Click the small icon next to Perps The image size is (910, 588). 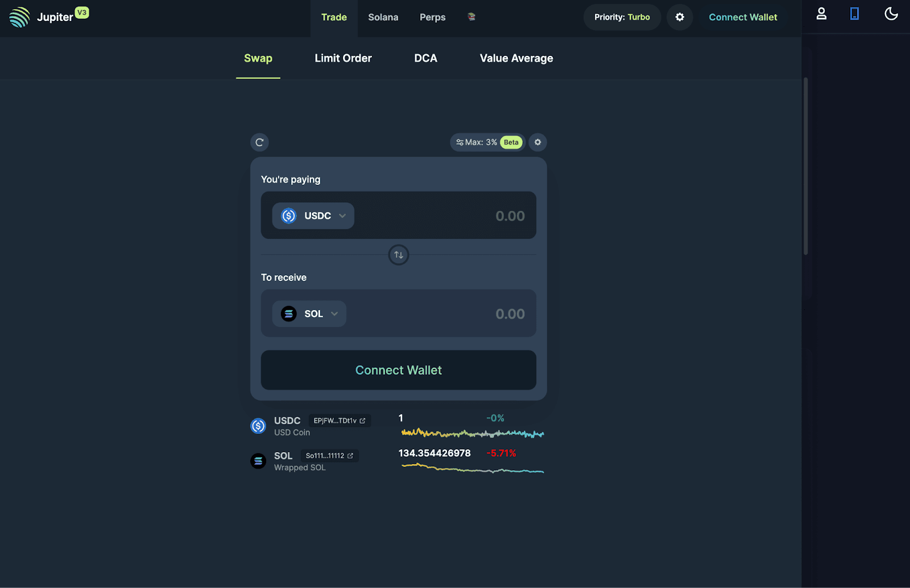(471, 17)
